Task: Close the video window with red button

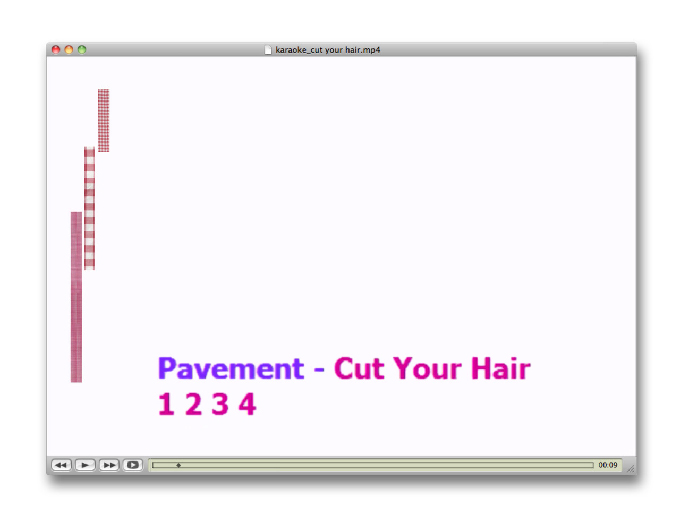Action: (x=56, y=49)
